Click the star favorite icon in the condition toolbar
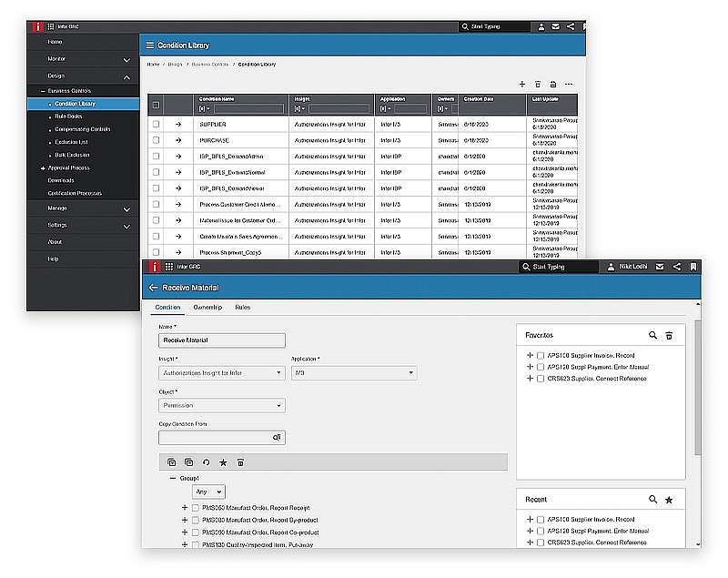 click(223, 462)
